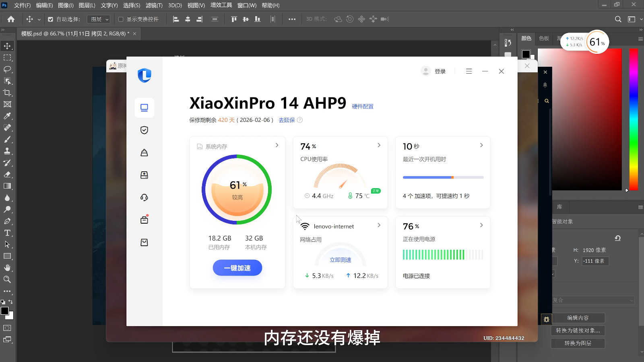
Task: Click the 文字(Y) menu
Action: click(x=109, y=5)
